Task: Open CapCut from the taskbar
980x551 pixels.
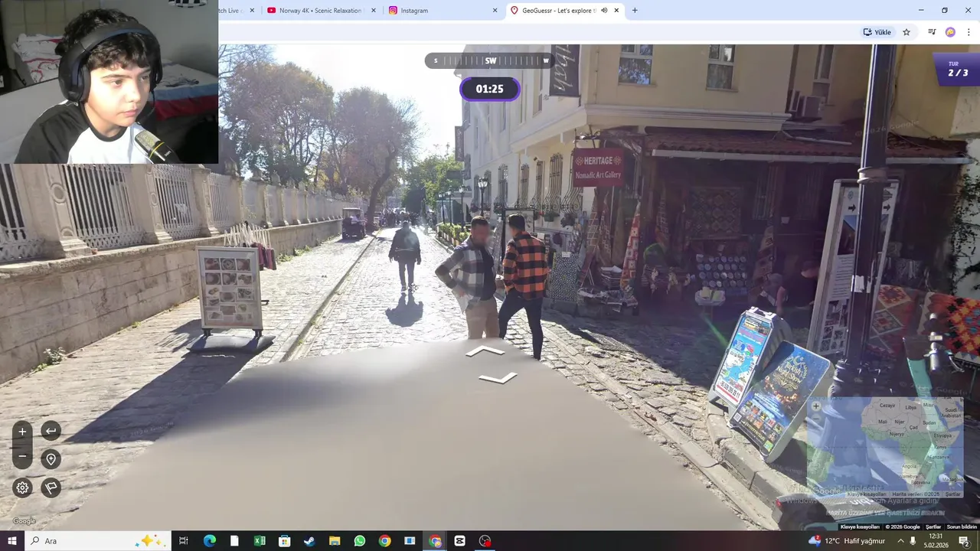Action: (459, 541)
